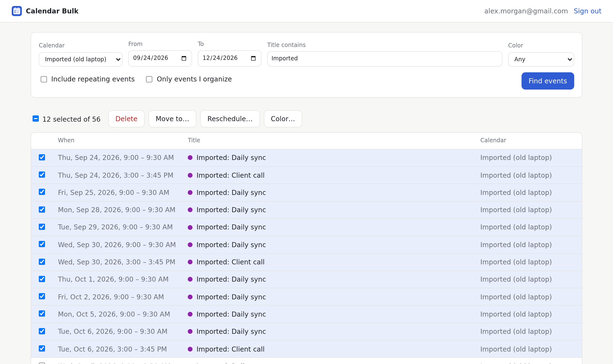
Task: Click purple dot for Sep 24 Client call
Action: pos(190,175)
